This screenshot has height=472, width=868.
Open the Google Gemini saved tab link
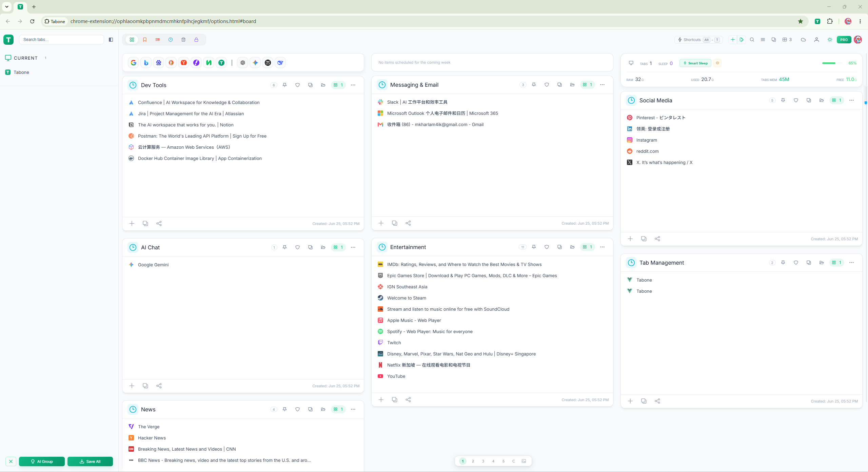[153, 265]
